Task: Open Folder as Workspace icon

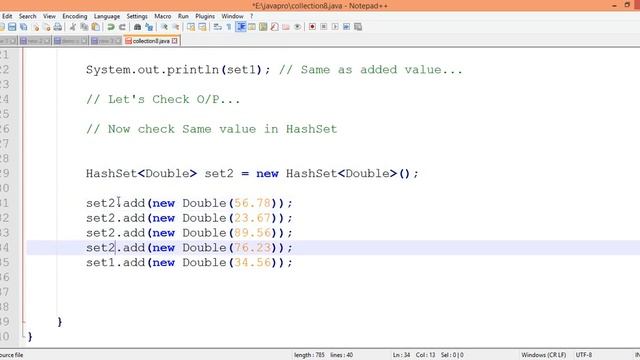Action: point(286,27)
